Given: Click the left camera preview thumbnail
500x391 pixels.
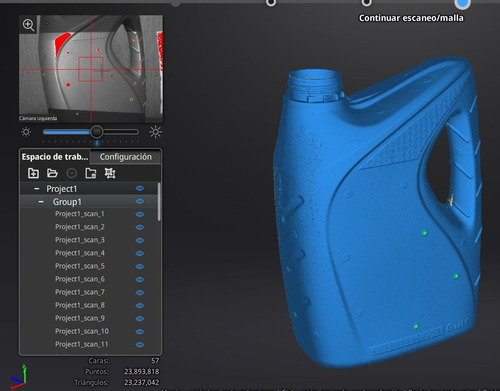Looking at the screenshot, I should click(91, 69).
